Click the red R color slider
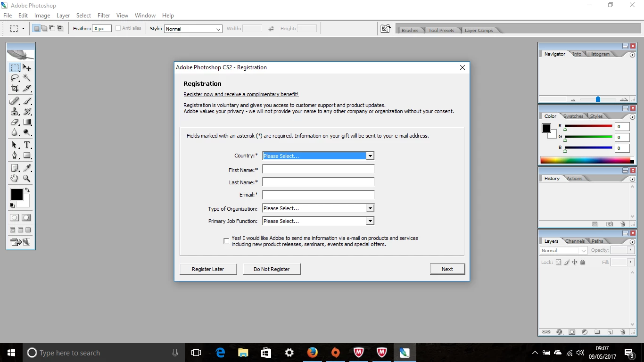This screenshot has width=644, height=362. [588, 126]
